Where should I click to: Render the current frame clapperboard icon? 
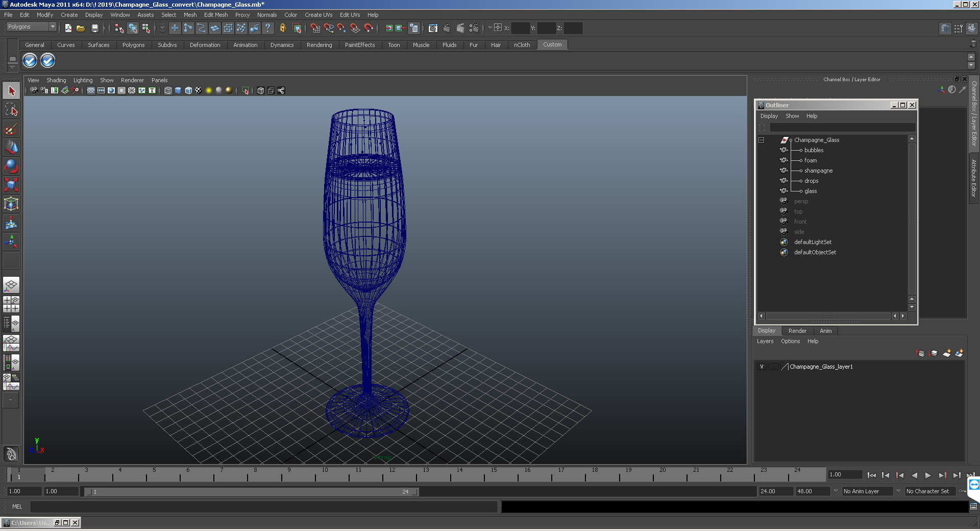pyautogui.click(x=447, y=28)
